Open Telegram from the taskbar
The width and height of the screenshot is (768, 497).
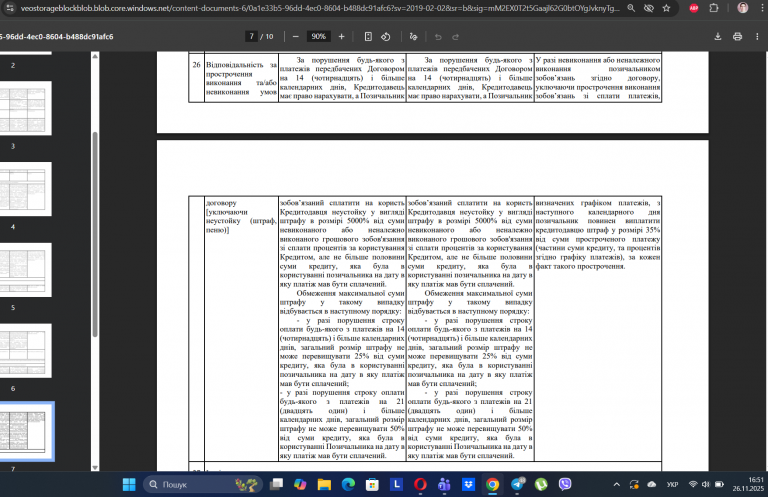pyautogui.click(x=517, y=484)
